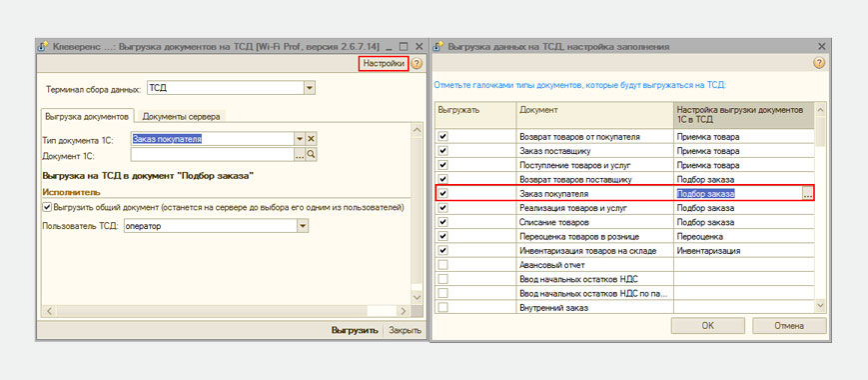Confirm settings with OK button

(708, 326)
